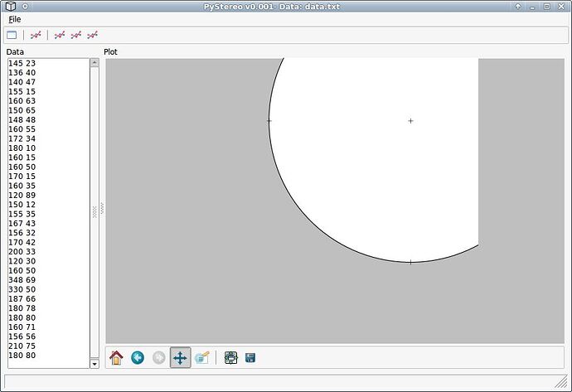Select data row '150 65'
The image size is (572, 392).
pos(49,110)
